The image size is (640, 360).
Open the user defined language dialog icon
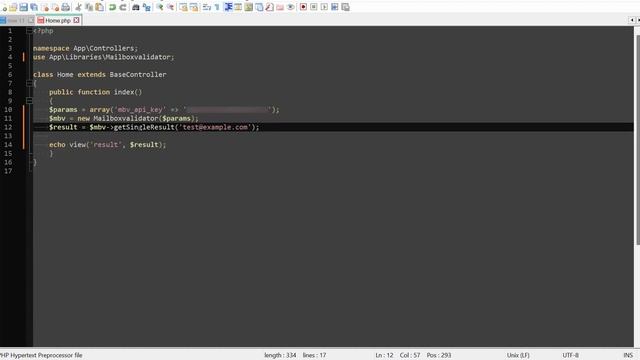pos(238,7)
